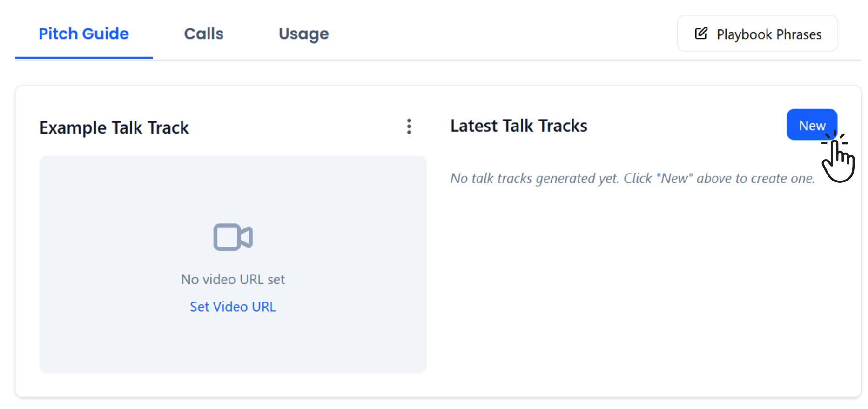The height and width of the screenshot is (409, 868).
Task: Click the "No video URL set" message
Action: 233,279
